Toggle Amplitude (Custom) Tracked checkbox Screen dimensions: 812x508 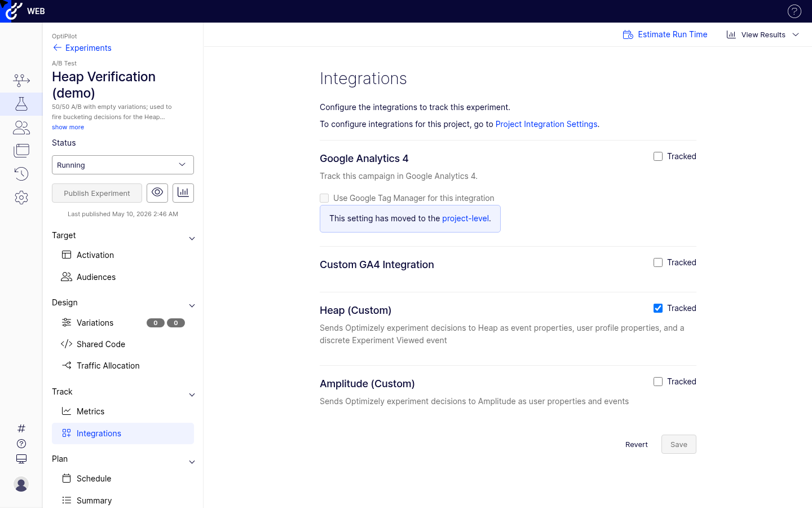[x=658, y=382]
